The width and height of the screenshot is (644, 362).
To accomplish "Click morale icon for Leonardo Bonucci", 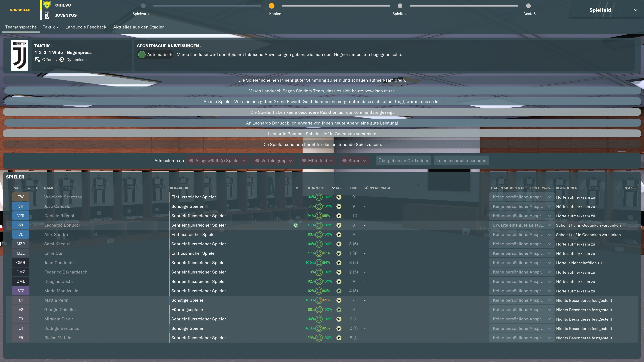I will pos(339,225).
